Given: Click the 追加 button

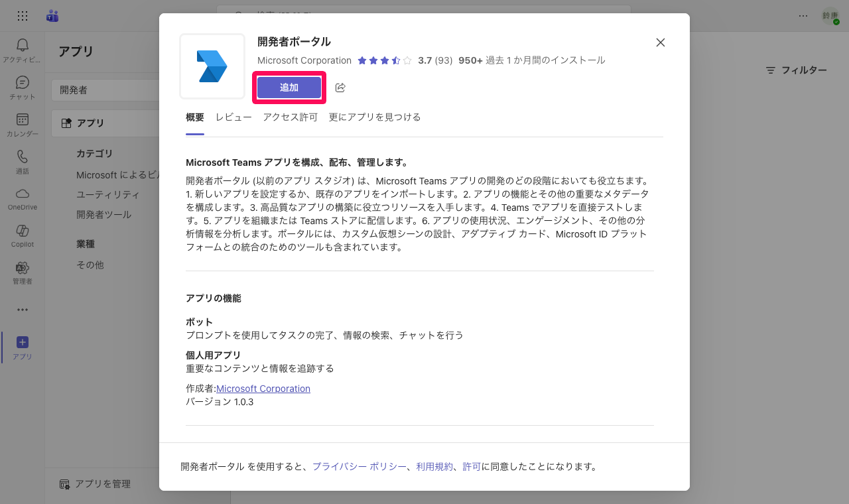Looking at the screenshot, I should click(x=289, y=88).
